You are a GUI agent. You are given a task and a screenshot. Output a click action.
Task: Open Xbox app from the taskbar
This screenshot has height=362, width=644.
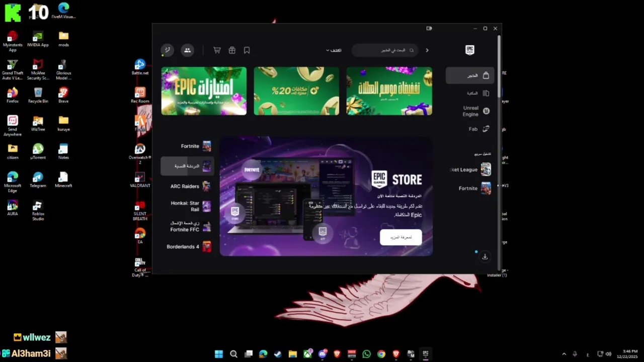(x=307, y=354)
